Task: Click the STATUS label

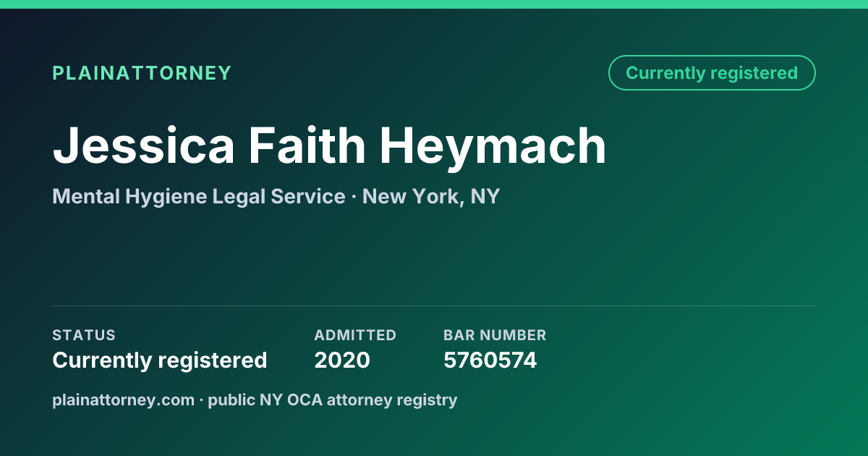Action: click(84, 335)
